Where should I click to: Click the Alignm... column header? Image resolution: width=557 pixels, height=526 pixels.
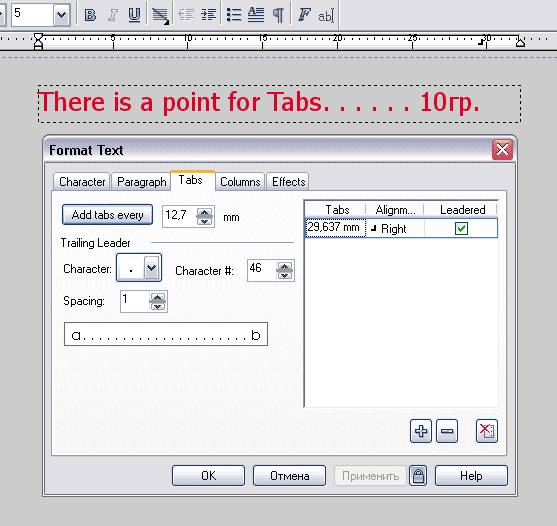click(395, 210)
